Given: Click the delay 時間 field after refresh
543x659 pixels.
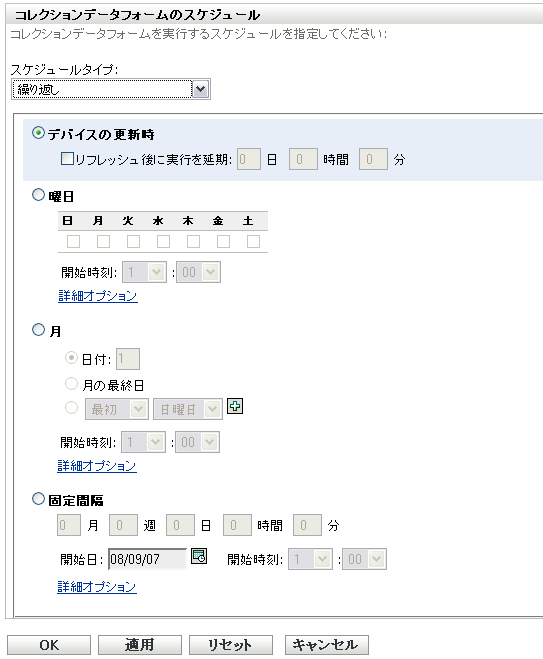Looking at the screenshot, I should point(303,159).
